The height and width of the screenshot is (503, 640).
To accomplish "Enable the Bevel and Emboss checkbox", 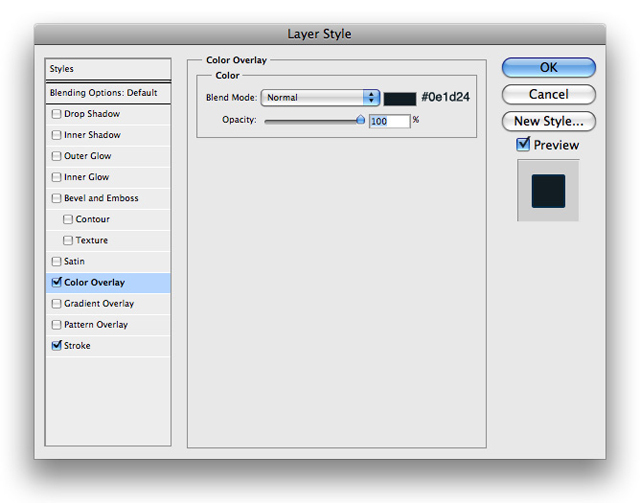I will tap(56, 198).
